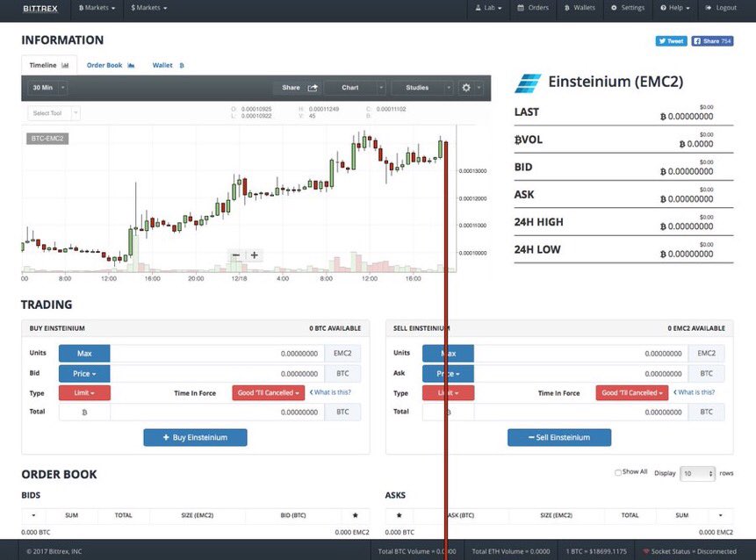Click the Sell Einsteinium button

click(559, 437)
